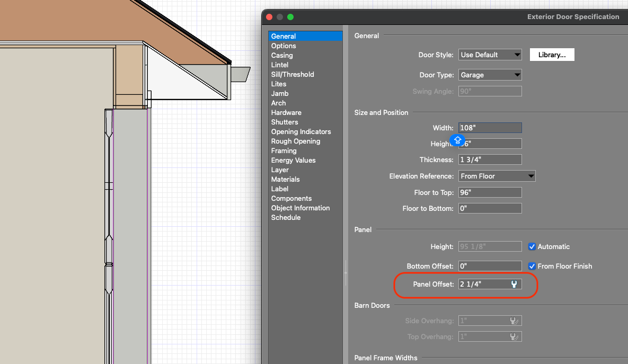Open the Door Style dropdown
The height and width of the screenshot is (364, 628).
coord(490,55)
